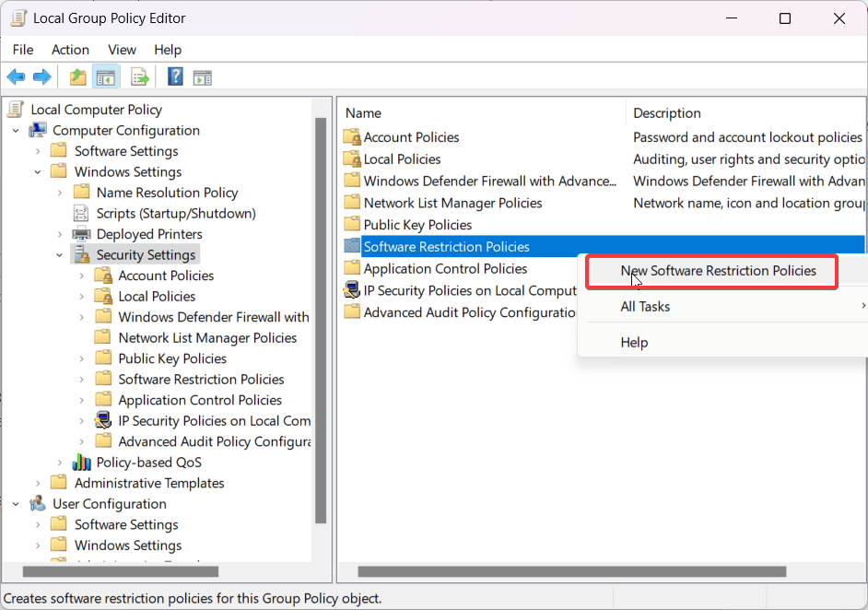This screenshot has width=868, height=610.
Task: Select Network List Manager Policies in right list
Action: [452, 203]
